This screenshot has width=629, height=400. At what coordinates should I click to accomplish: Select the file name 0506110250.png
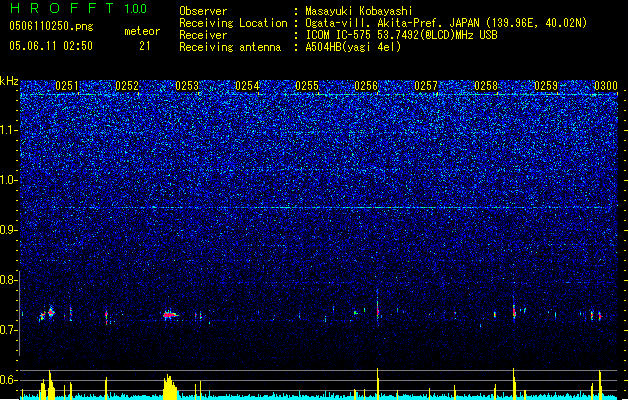click(x=51, y=26)
